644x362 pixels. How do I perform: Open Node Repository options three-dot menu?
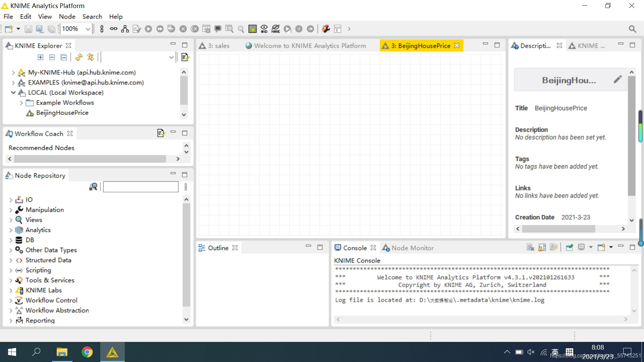pos(185,187)
